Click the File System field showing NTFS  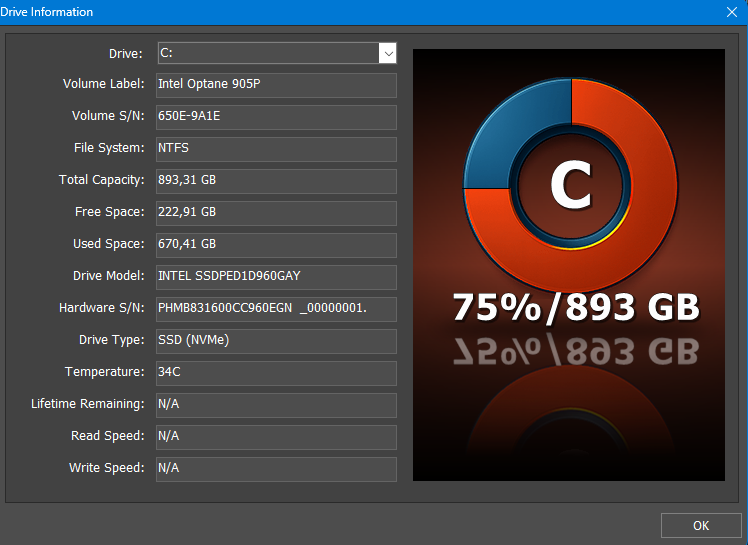(x=276, y=149)
